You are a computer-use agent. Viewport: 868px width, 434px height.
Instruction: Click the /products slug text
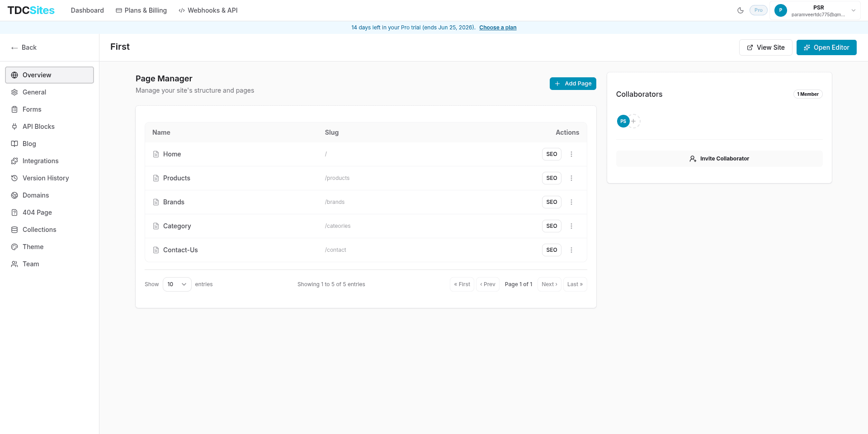click(337, 178)
